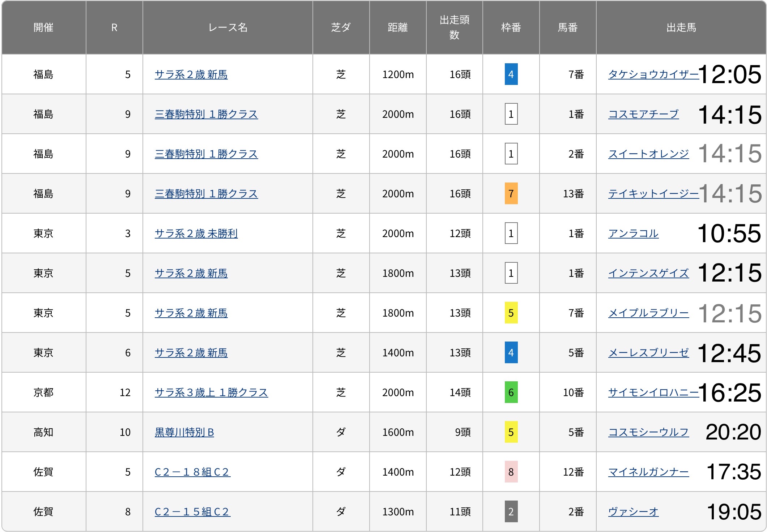Click the Ｃ２－１８組Ｃ２ race link
This screenshot has width=767, height=532.
pyautogui.click(x=192, y=472)
